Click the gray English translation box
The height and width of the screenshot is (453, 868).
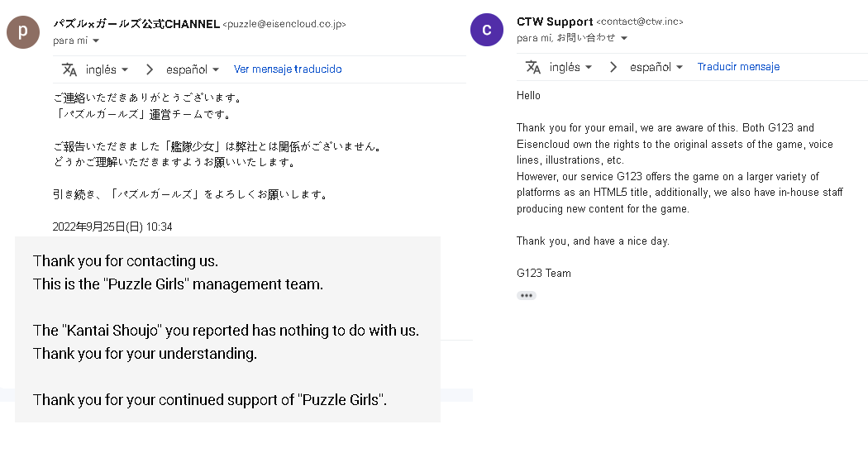point(227,329)
